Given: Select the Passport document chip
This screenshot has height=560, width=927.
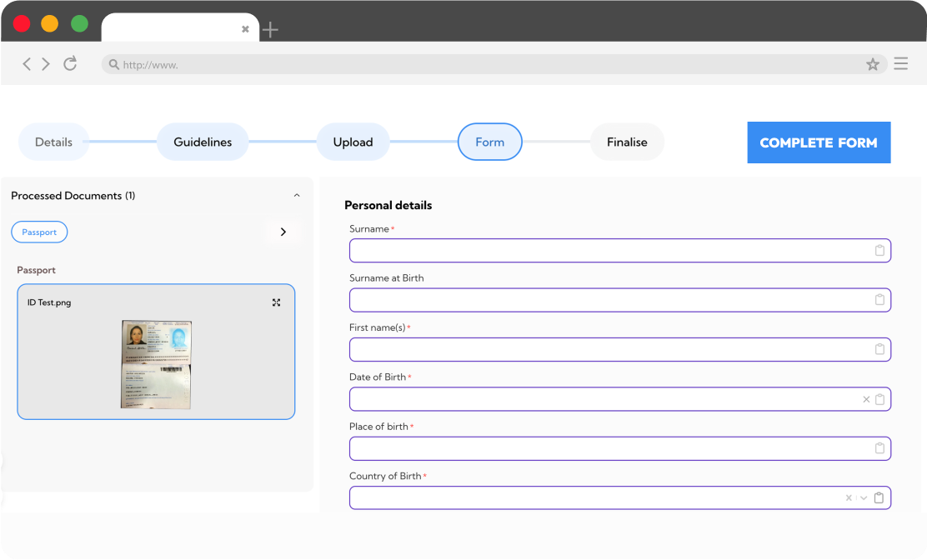Looking at the screenshot, I should 39,232.
